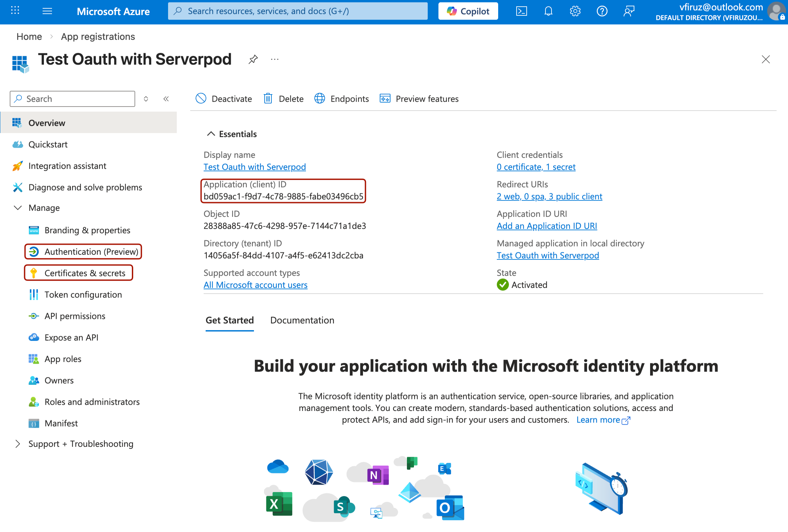This screenshot has height=532, width=788.
Task: Expand Support + Troubleshooting section
Action: [18, 444]
